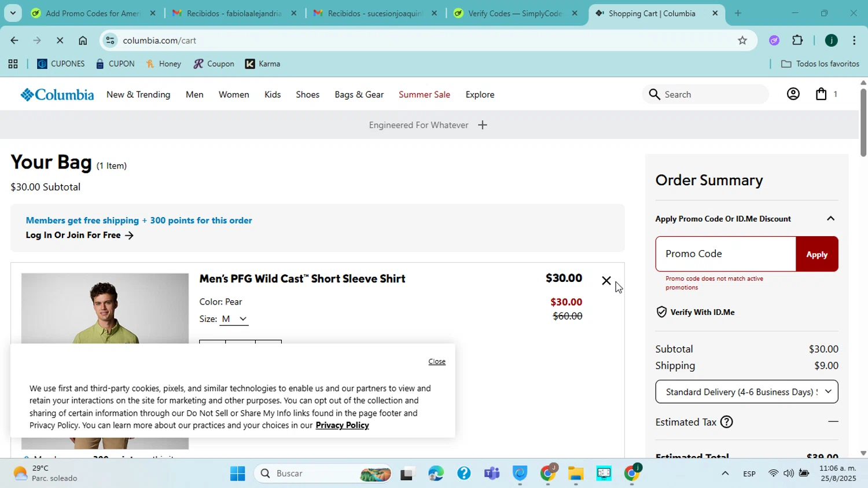868x488 pixels.
Task: Open the New & Trending menu
Action: point(138,94)
